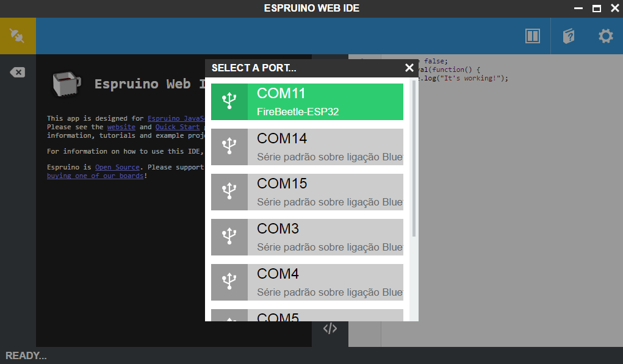Toggle the code editor with the </> icon
This screenshot has width=623, height=364.
click(330, 329)
